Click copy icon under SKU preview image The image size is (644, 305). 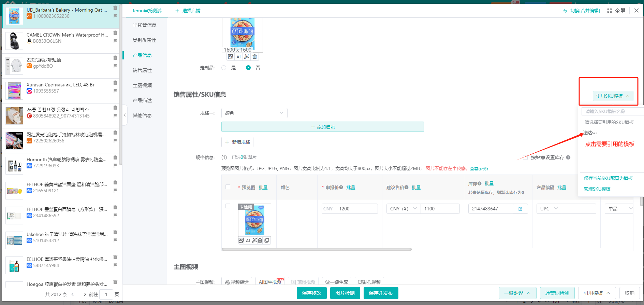(267, 240)
